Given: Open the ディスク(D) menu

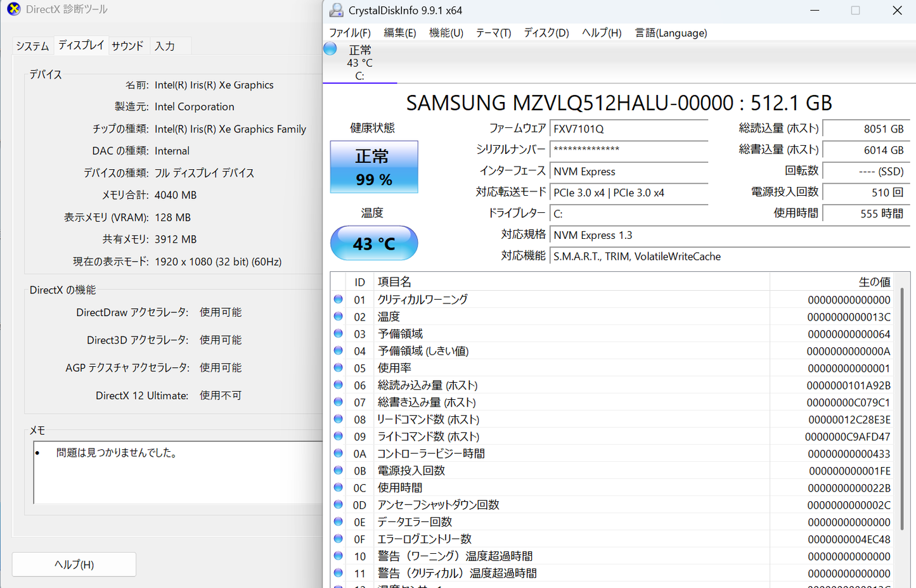Looking at the screenshot, I should tap(546, 33).
